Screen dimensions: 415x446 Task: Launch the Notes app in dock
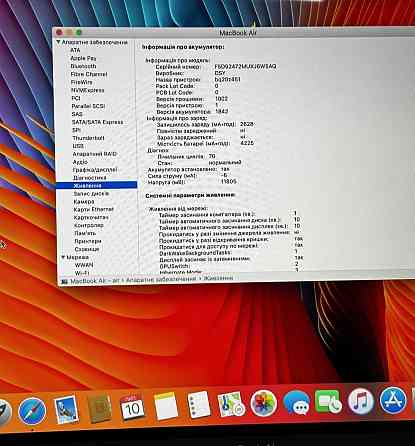pyautogui.click(x=166, y=406)
